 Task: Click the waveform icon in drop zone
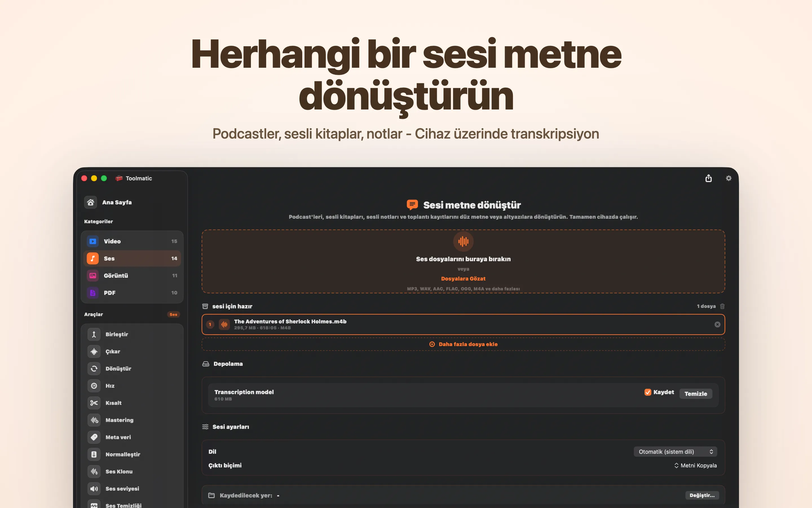[x=463, y=241]
